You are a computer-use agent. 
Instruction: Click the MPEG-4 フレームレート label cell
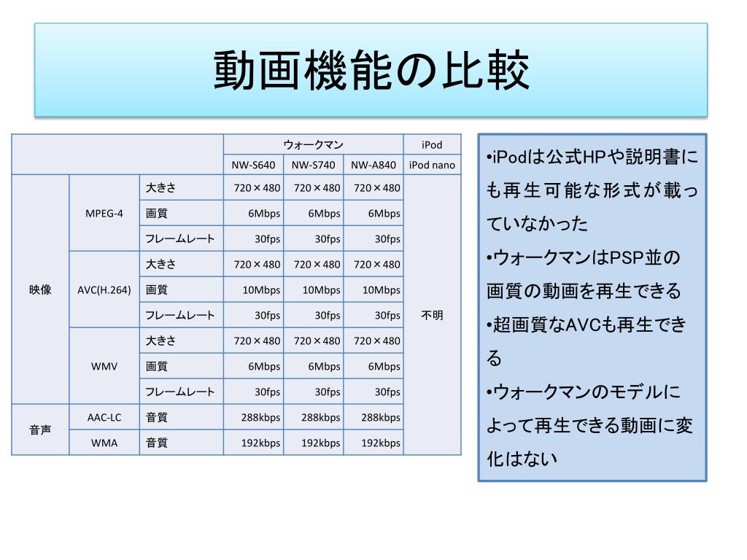[182, 238]
